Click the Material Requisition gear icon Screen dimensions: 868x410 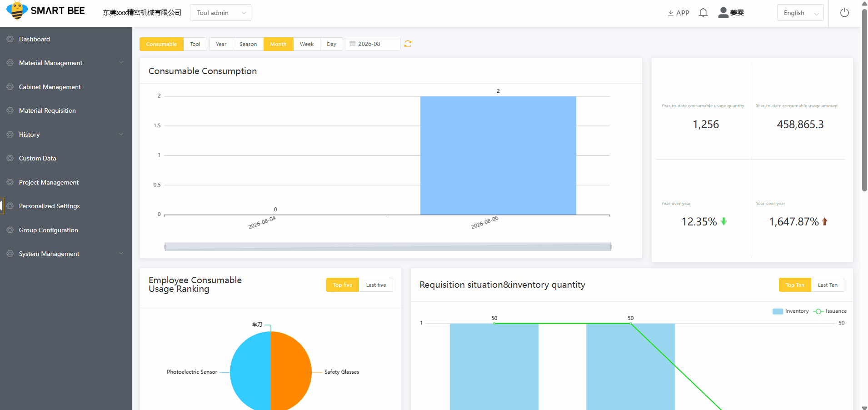[x=10, y=110]
